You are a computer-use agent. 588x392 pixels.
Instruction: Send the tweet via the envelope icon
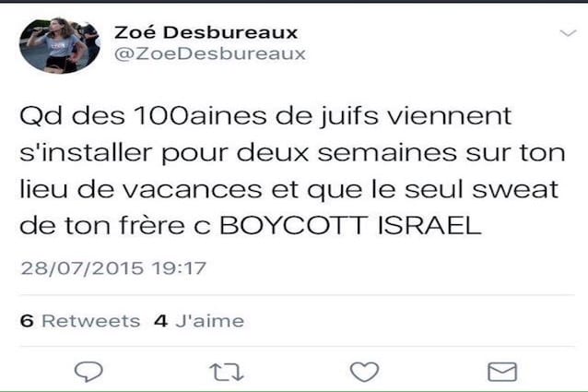(x=502, y=372)
